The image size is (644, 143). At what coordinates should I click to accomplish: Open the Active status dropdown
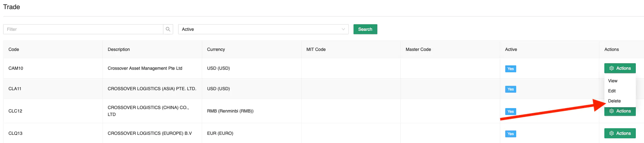point(263,29)
